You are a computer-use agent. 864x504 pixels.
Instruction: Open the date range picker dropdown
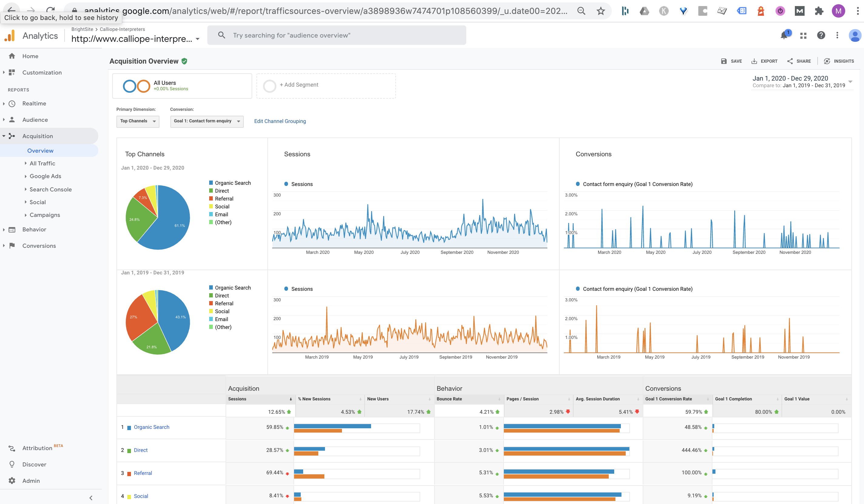pyautogui.click(x=850, y=82)
